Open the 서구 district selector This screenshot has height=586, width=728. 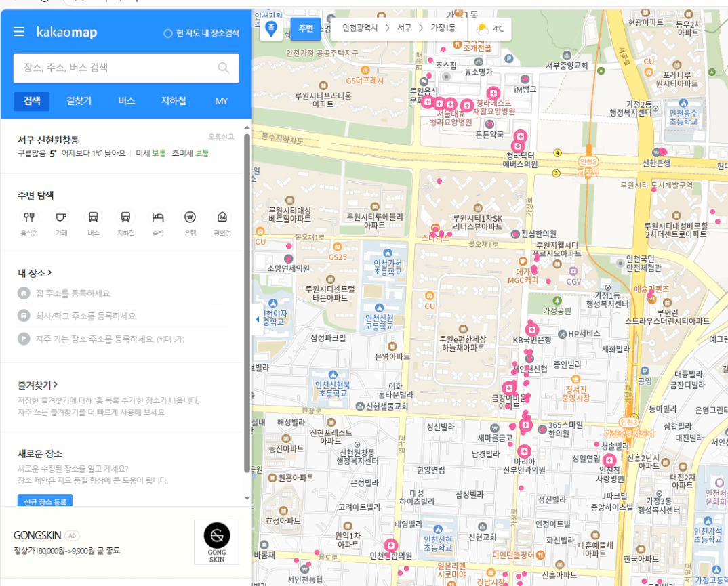click(405, 28)
